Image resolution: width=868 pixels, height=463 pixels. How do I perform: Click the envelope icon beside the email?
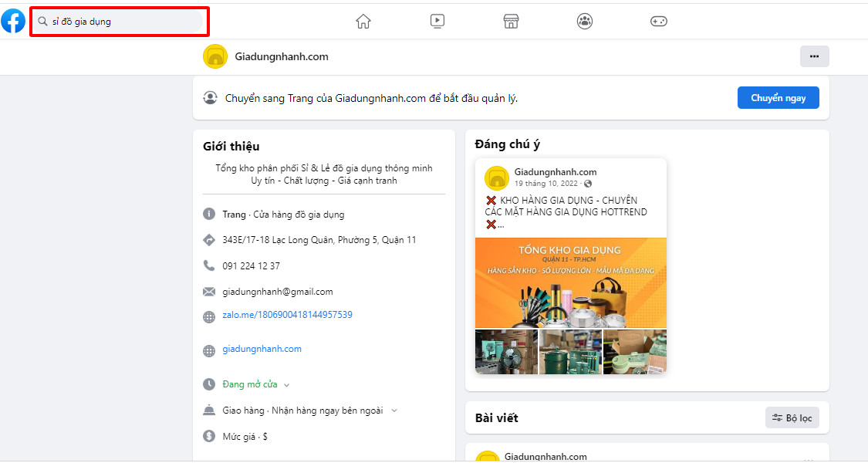(x=208, y=292)
